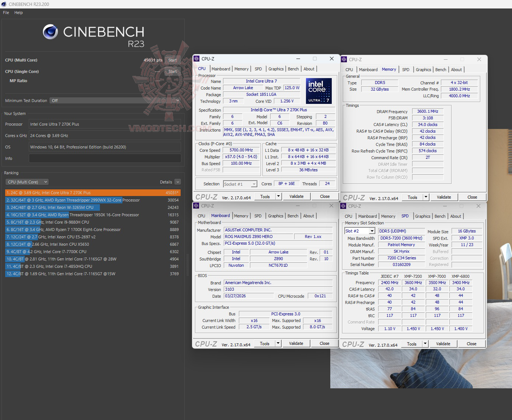The width and height of the screenshot is (512, 420).
Task: Click the Close button beside Validate in the CPU-Z window showing the SPD tab
Action: pyautogui.click(x=471, y=344)
